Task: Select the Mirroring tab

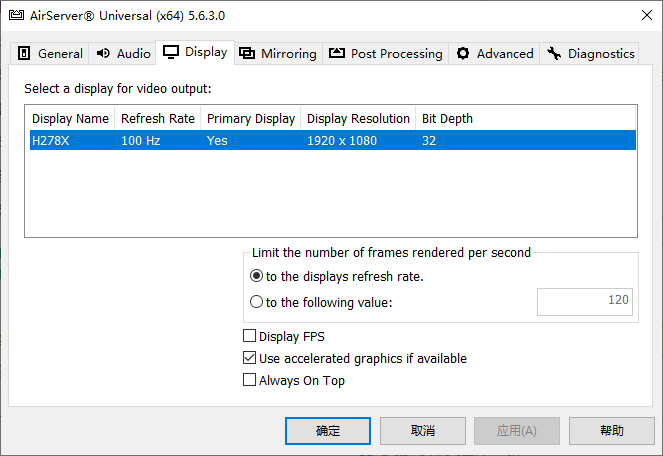Action: coord(279,54)
